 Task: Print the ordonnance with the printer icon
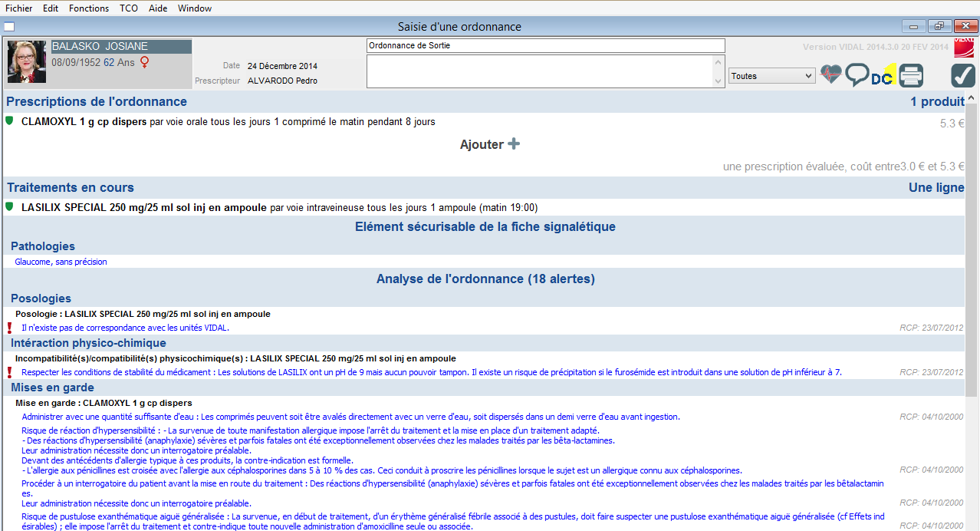(911, 76)
